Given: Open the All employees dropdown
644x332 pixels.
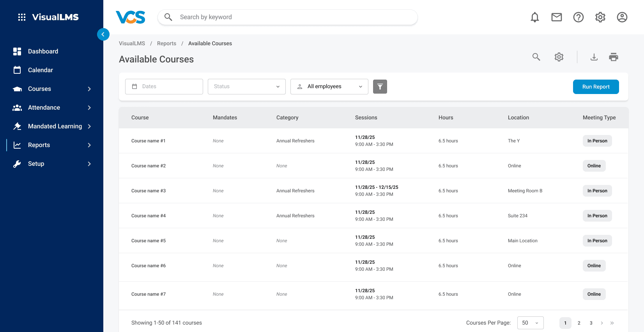Looking at the screenshot, I should 329,87.
